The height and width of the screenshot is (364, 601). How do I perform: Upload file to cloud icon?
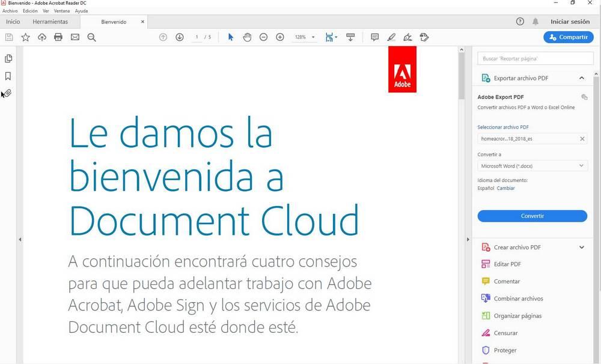(x=42, y=37)
